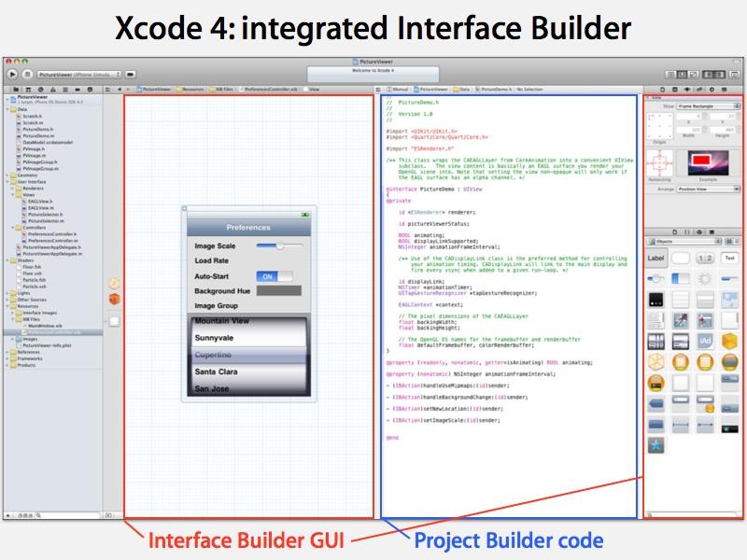Open the Symbol navigator icon
The height and width of the screenshot is (560, 747).
29,90
